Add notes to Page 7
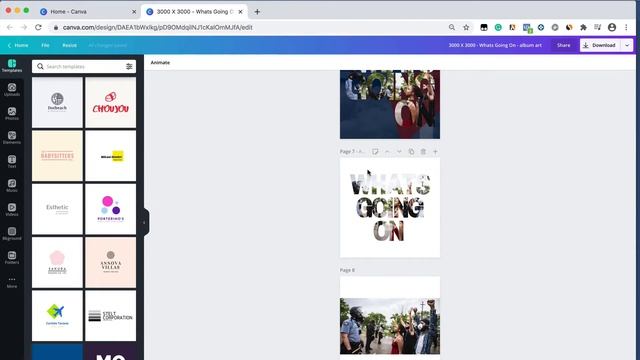This screenshot has width=640, height=360. click(x=375, y=151)
